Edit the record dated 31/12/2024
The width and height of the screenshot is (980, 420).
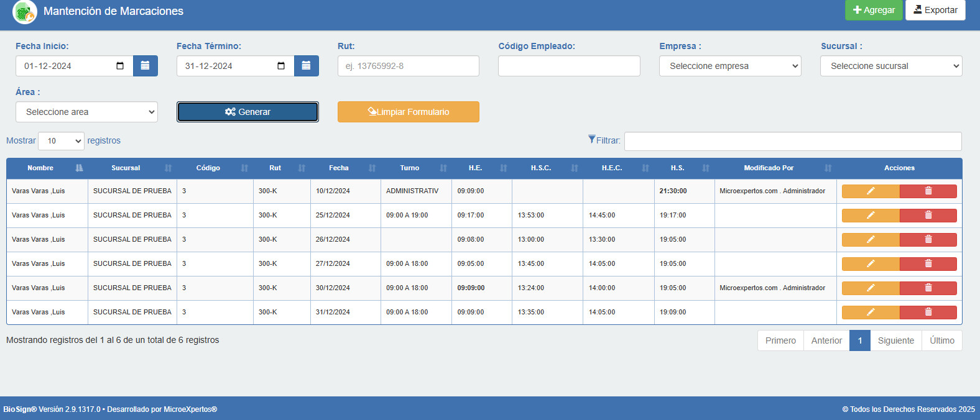(871, 313)
